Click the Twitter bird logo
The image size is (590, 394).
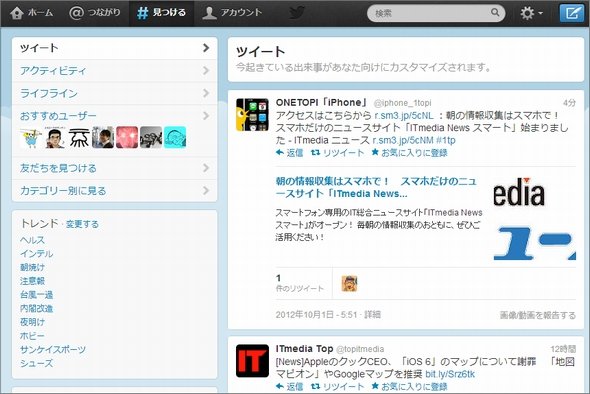click(297, 13)
